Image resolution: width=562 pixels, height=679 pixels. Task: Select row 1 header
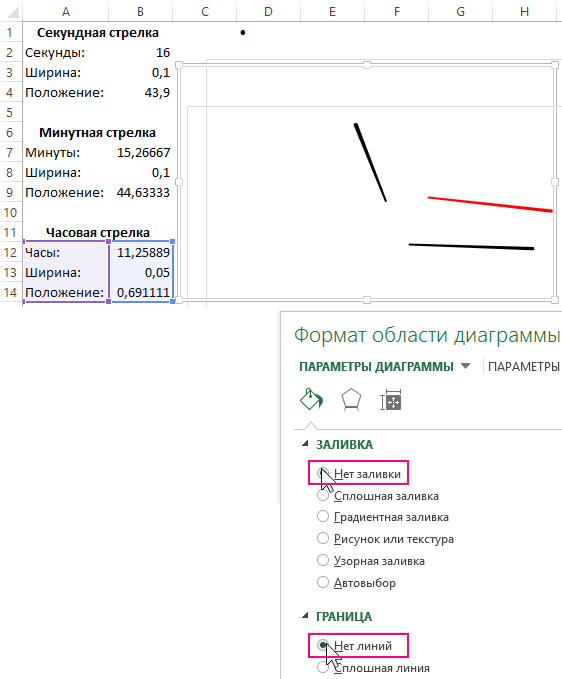click(11, 32)
